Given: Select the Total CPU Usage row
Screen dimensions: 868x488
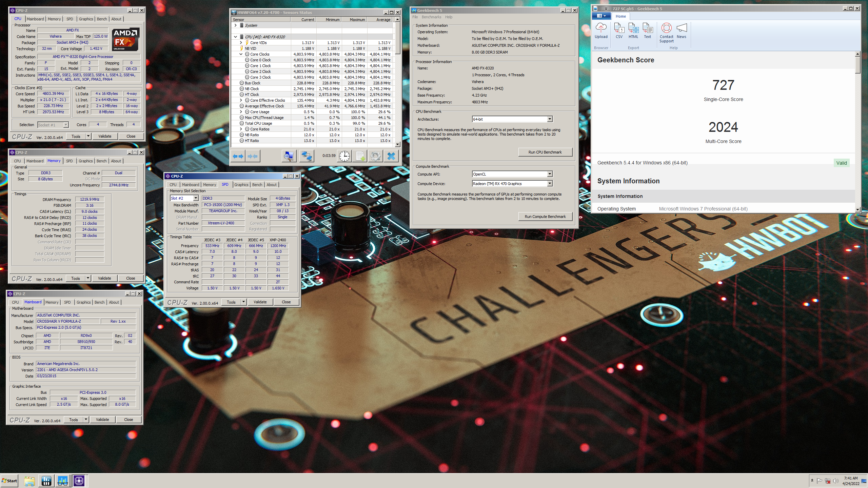Looking at the screenshot, I should pos(312,123).
